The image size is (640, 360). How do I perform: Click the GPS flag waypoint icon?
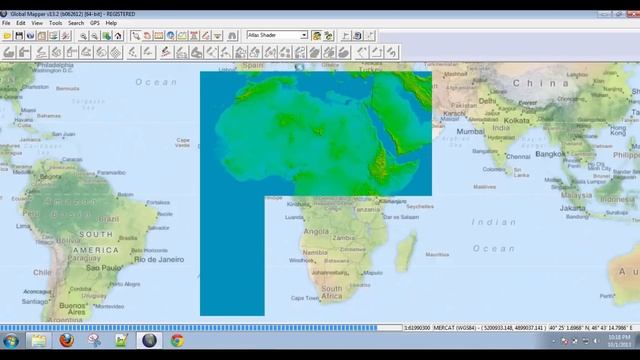[x=346, y=36]
